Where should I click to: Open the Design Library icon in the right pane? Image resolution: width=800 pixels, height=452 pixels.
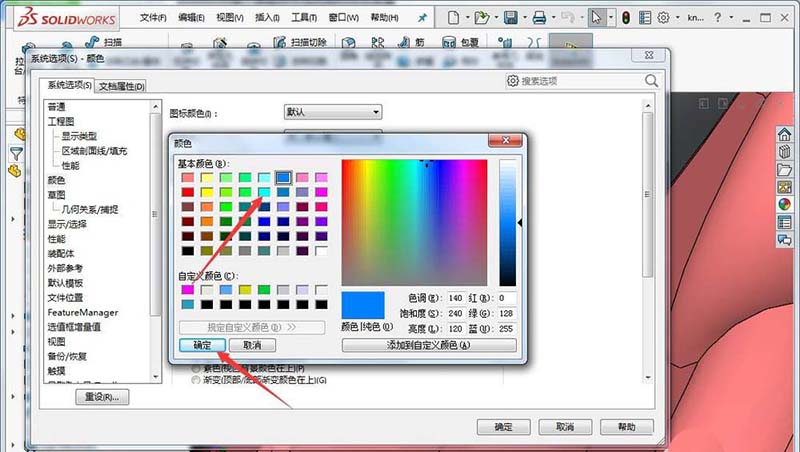pyautogui.click(x=784, y=152)
